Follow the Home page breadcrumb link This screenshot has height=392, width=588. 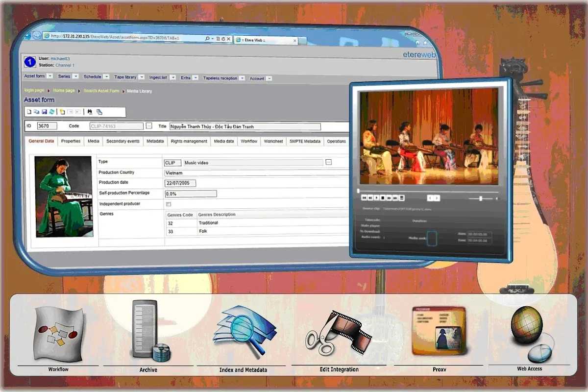(x=64, y=91)
